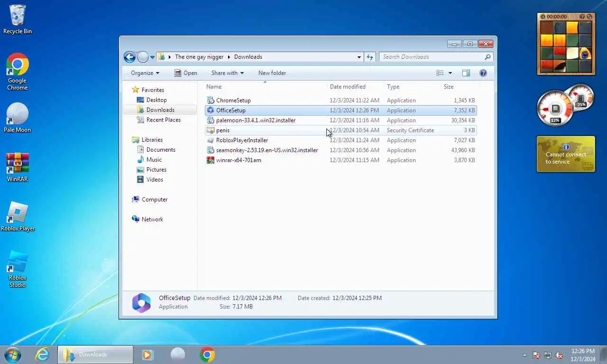Select the OfficeSetup file row
The width and height of the screenshot is (607, 364).
(x=340, y=110)
